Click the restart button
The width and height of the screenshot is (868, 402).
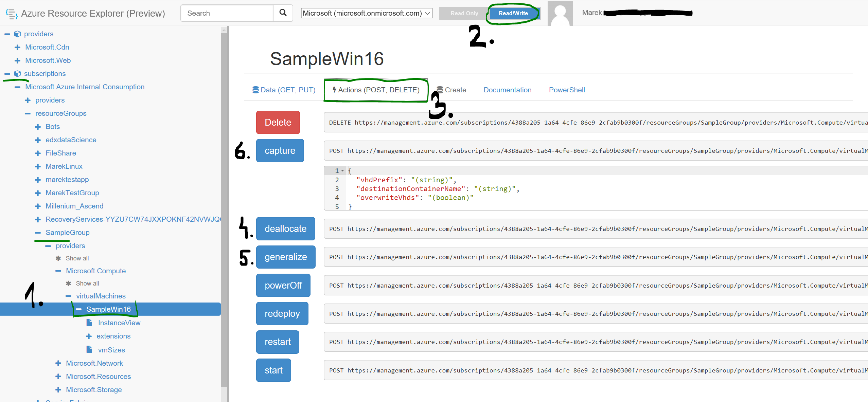coord(278,342)
